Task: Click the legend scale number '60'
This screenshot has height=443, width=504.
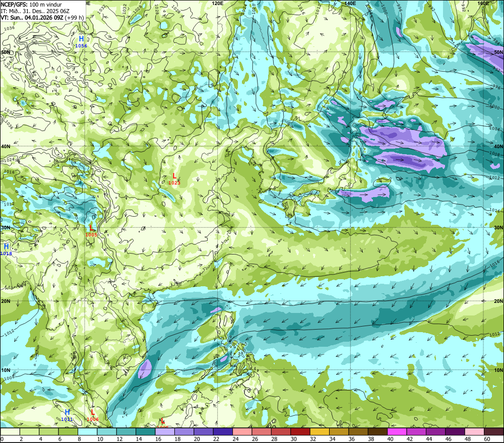Action: (x=487, y=439)
